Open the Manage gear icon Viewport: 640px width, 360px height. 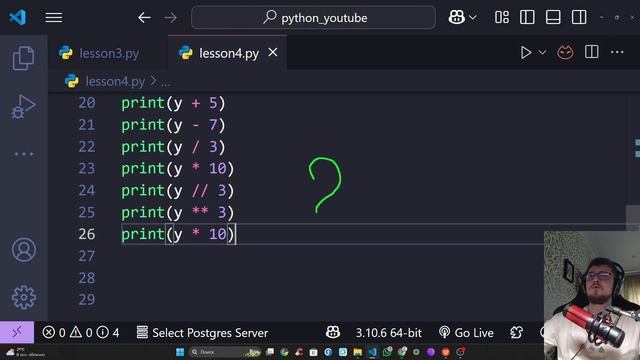pos(24,297)
